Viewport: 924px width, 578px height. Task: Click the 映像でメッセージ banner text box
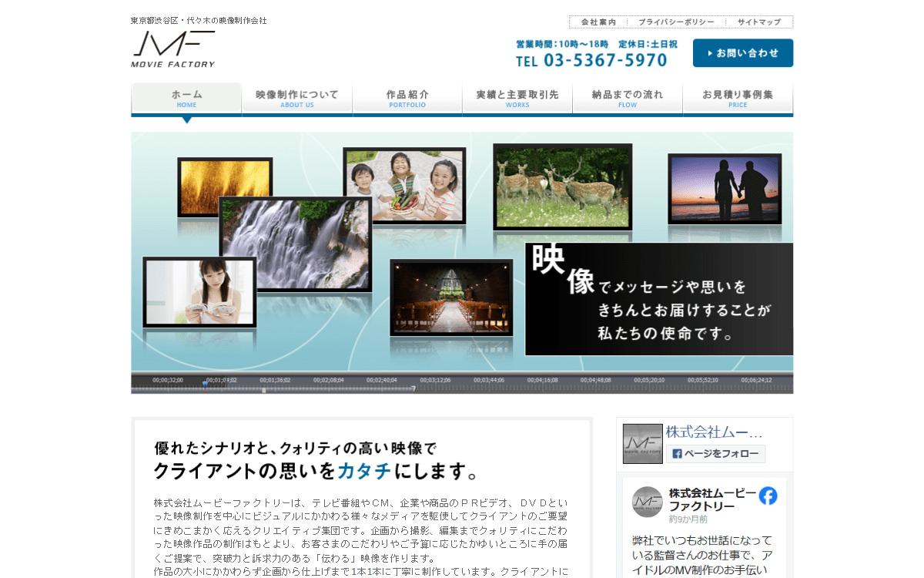[x=659, y=299]
